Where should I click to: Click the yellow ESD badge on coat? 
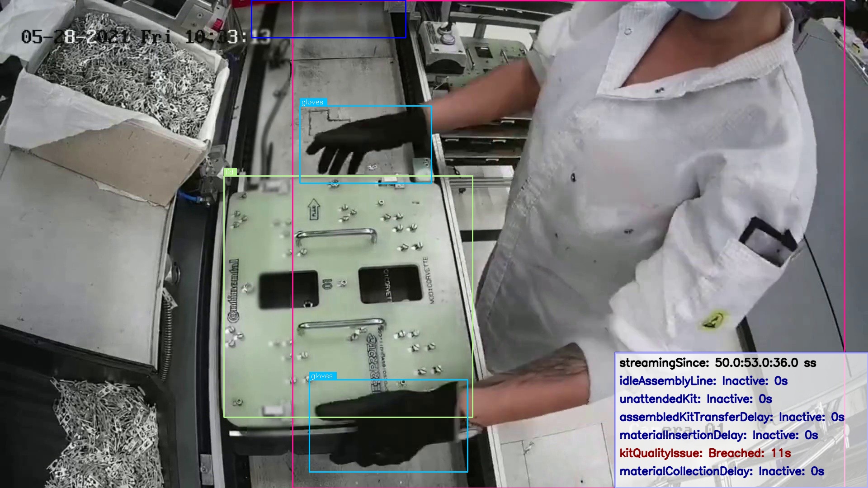click(x=714, y=320)
